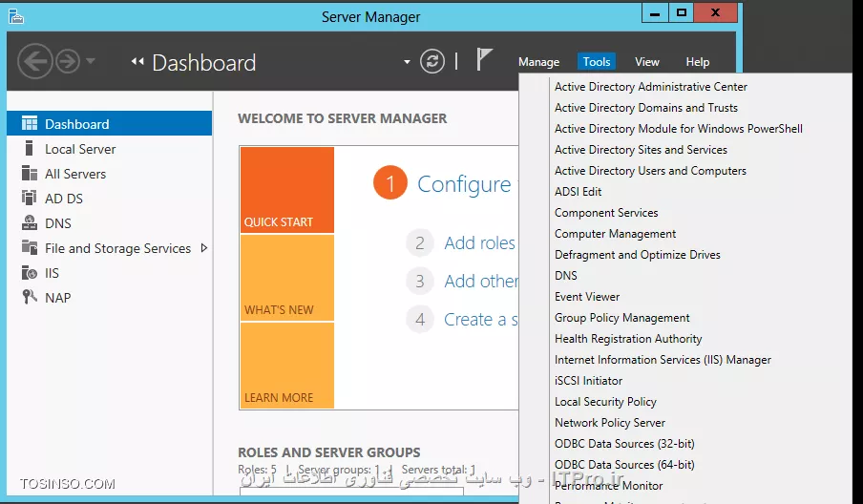This screenshot has height=504, width=863.
Task: Click the Dashboard heading in header bar
Action: [203, 62]
